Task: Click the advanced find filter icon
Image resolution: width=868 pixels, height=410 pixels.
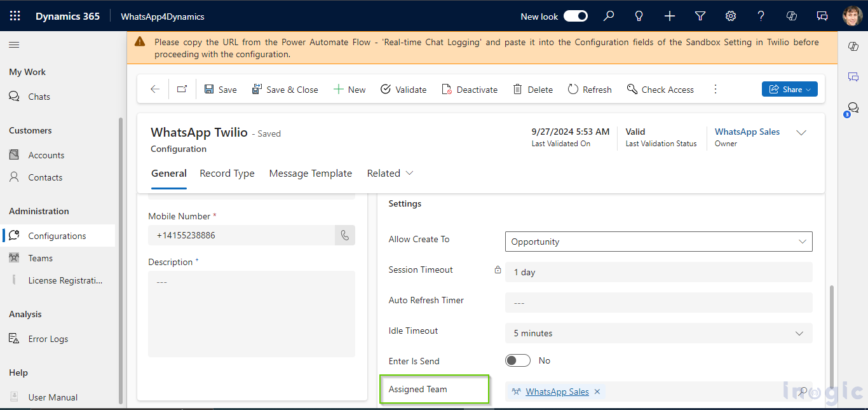Action: (x=700, y=17)
